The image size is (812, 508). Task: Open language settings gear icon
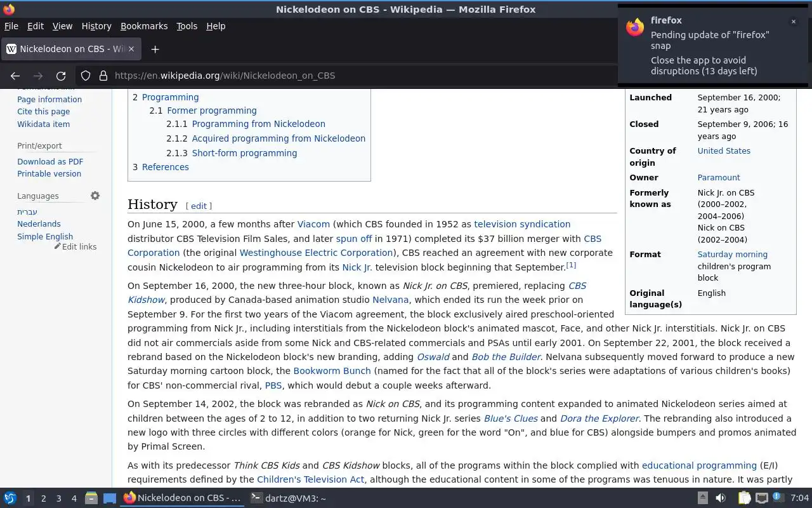coord(95,196)
